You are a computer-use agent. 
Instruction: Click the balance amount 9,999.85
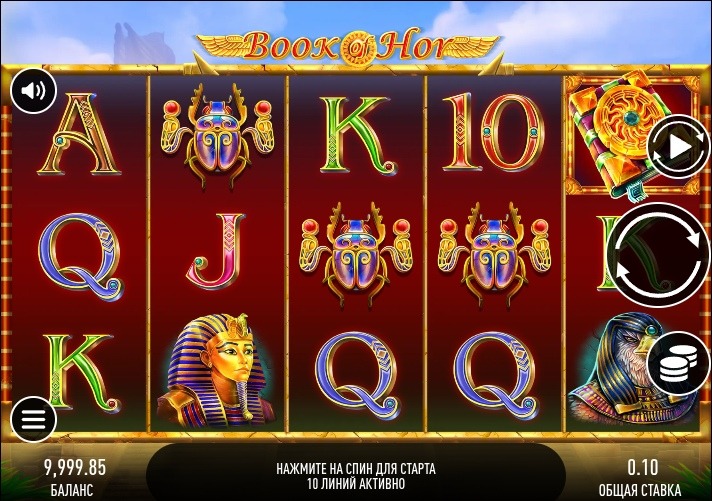[75, 467]
